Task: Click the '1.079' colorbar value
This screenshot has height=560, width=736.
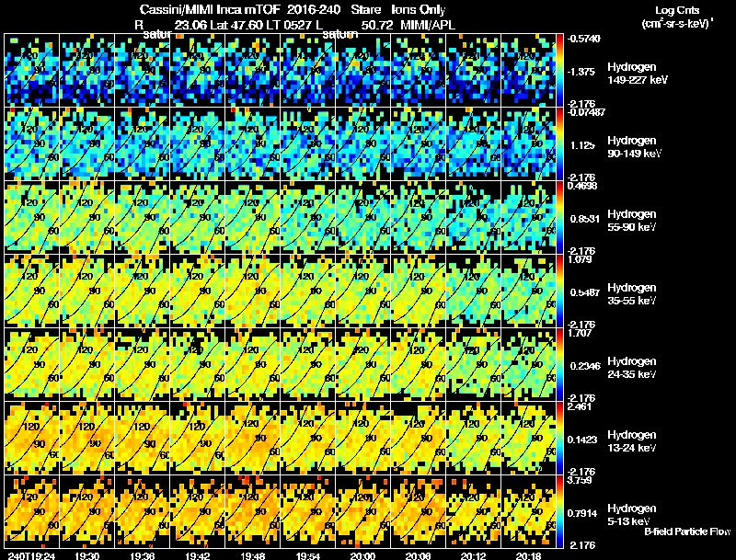Action: tap(580, 259)
